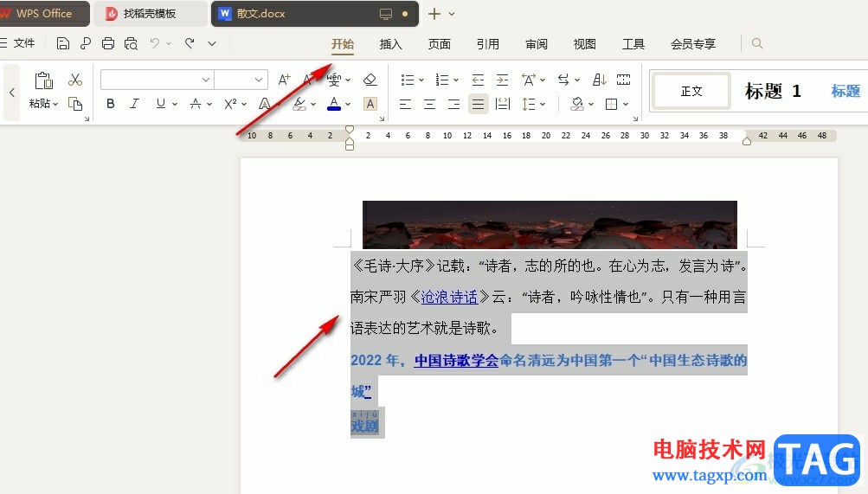This screenshot has width=868, height=494.
Task: Open the 页面 tab
Action: pyautogui.click(x=440, y=44)
